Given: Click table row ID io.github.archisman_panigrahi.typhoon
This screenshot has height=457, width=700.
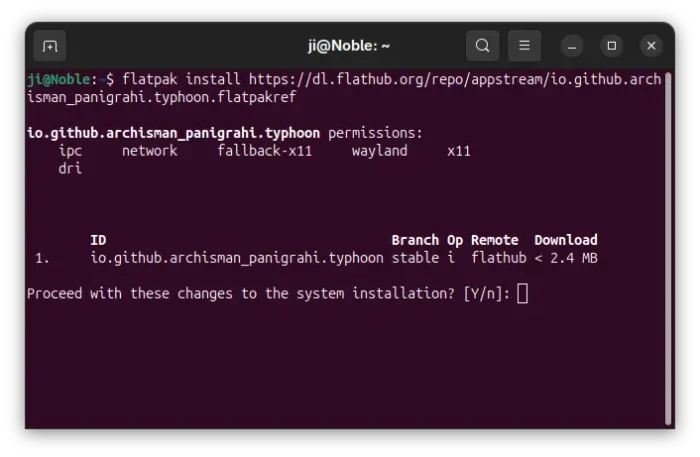Looking at the screenshot, I should point(237,258).
